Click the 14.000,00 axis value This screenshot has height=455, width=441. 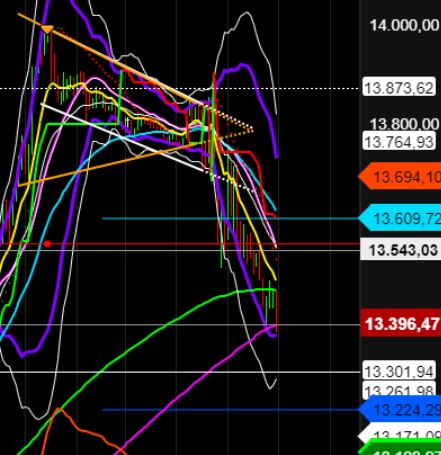pos(405,26)
